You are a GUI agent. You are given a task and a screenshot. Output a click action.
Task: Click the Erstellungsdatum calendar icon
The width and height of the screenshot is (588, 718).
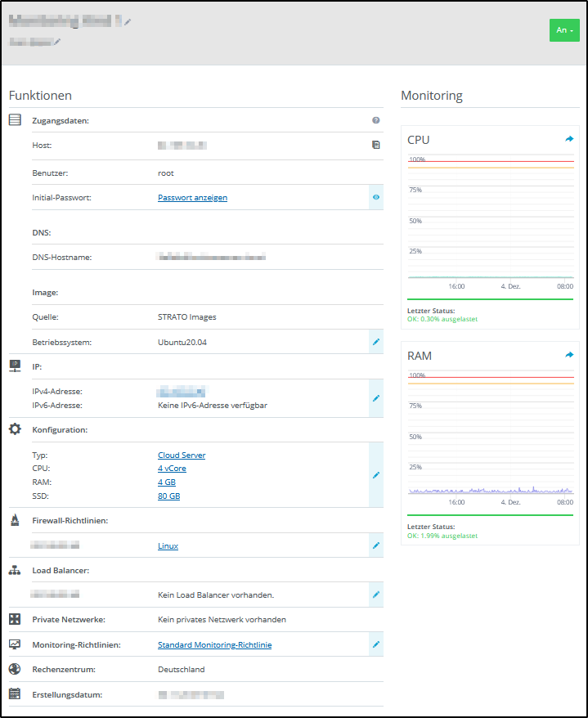coord(15,693)
